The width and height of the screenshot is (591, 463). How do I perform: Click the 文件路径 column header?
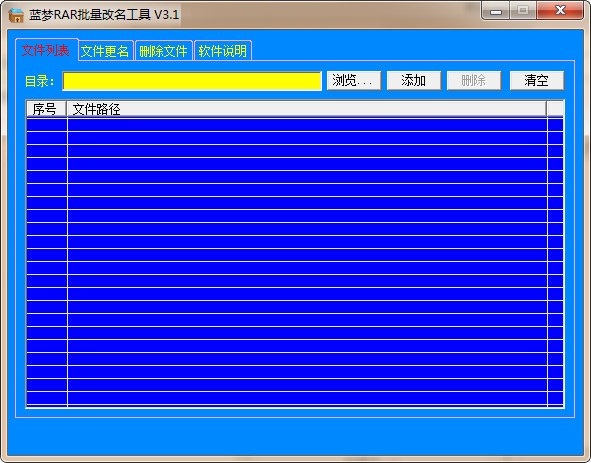(306, 109)
